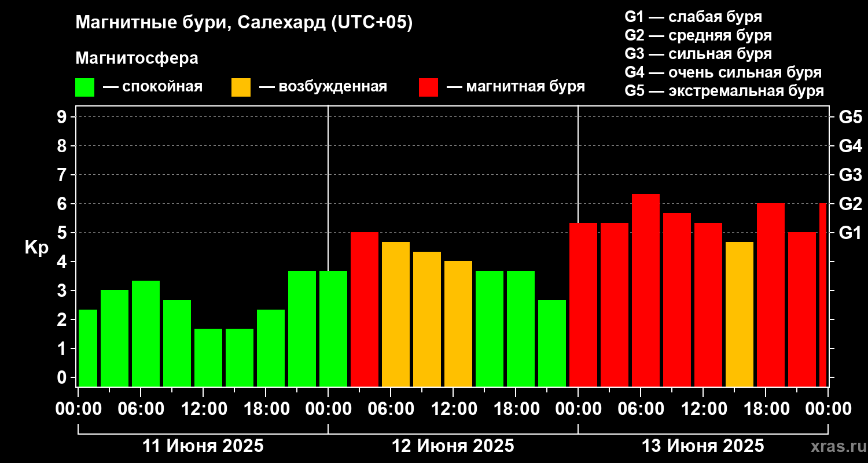This screenshot has width=868, height=463.
Task: Click the 'Магнитосфера' heading
Action: 137,58
